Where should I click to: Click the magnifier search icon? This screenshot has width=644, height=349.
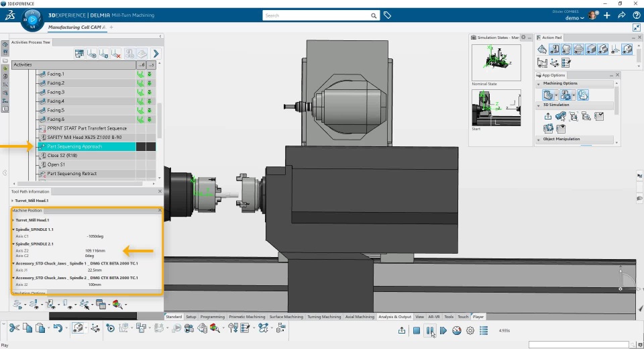click(374, 15)
